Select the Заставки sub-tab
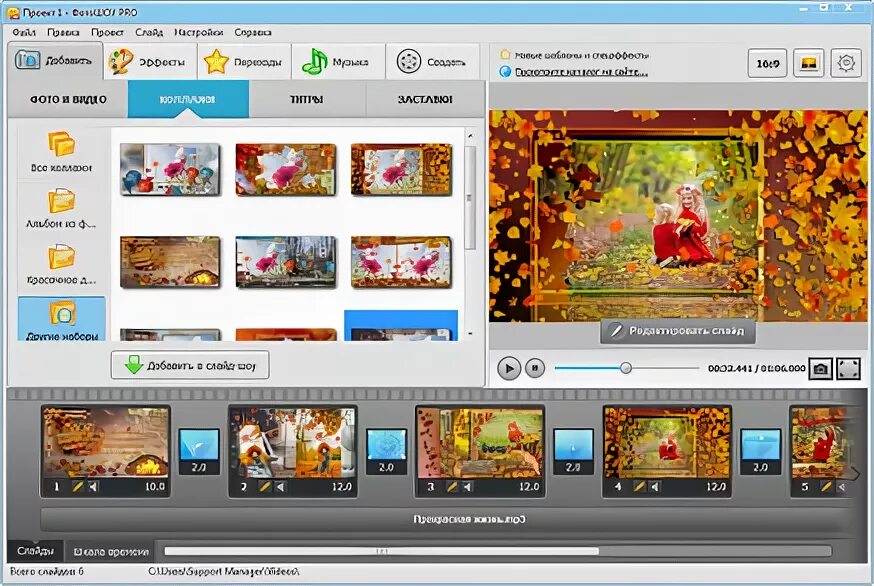 coord(425,99)
